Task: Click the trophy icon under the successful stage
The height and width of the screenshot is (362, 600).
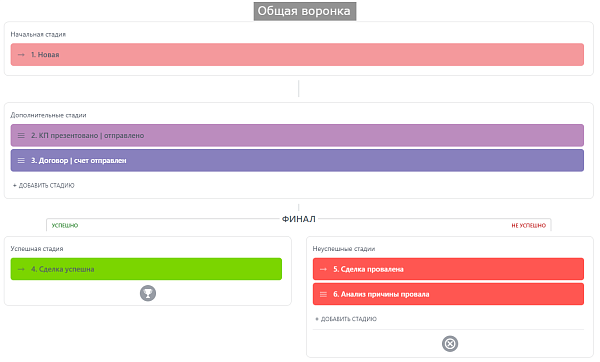Action: point(148,294)
